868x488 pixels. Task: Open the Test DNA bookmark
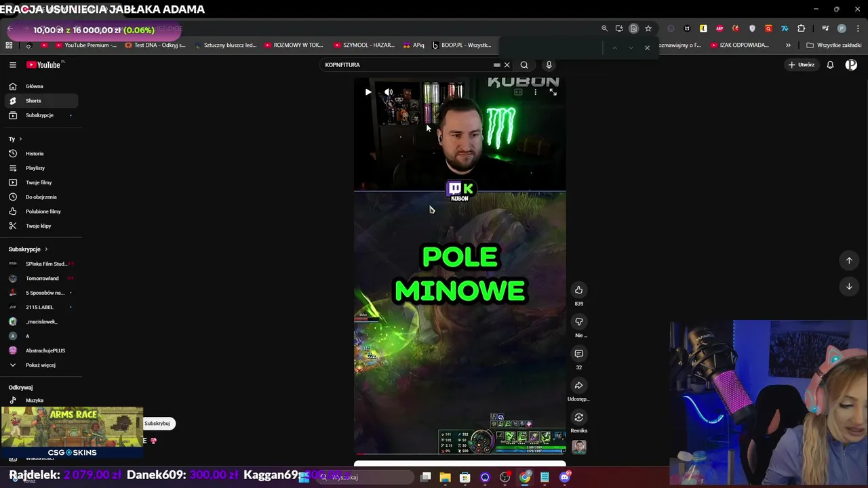[x=155, y=45]
